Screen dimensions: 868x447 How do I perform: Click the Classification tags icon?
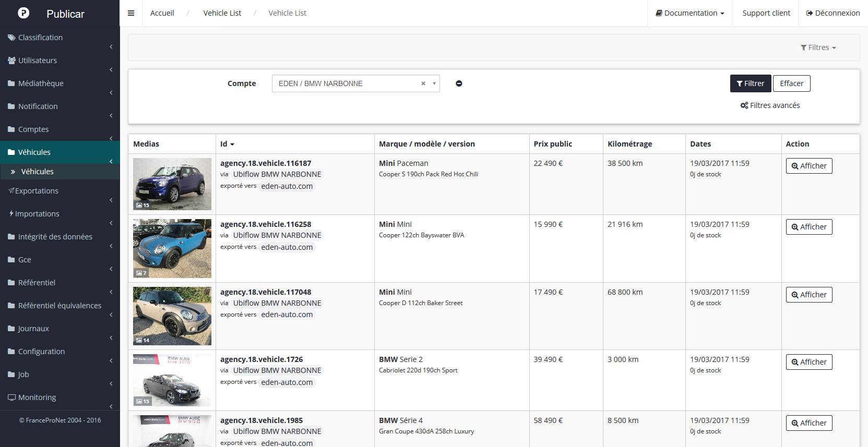pos(11,38)
